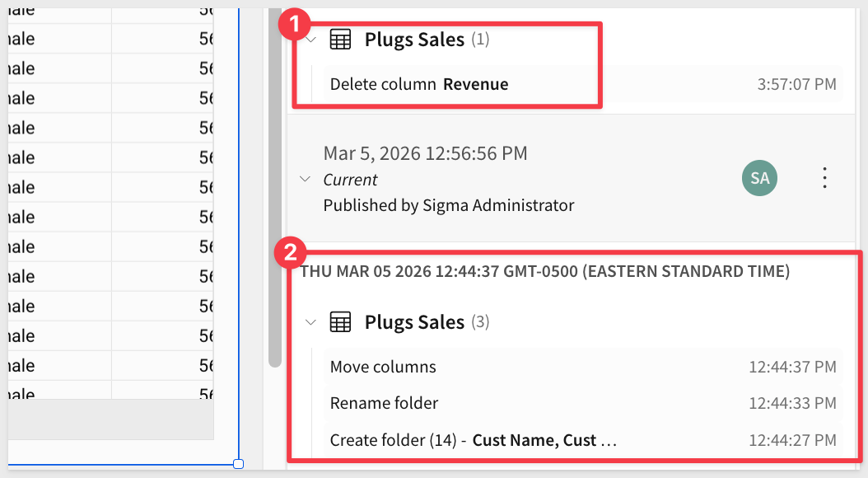Click the red annotation badge numbered 1
Viewport: 868px width, 478px height.
pyautogui.click(x=294, y=24)
